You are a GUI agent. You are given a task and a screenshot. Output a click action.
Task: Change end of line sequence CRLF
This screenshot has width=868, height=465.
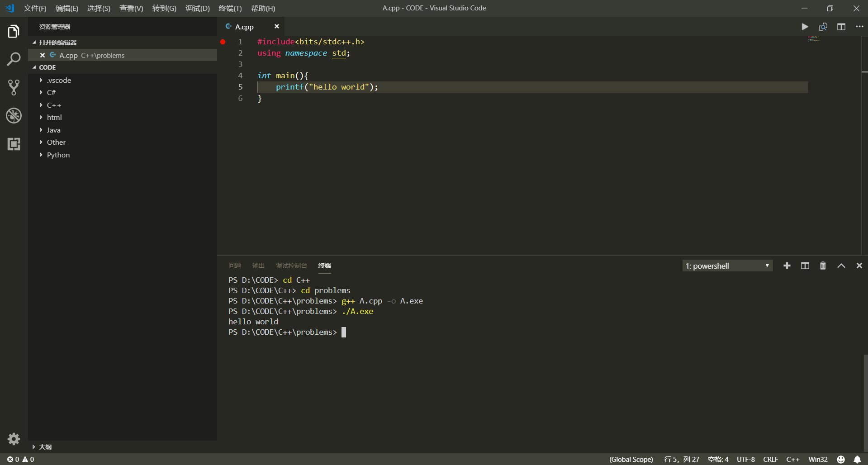[x=770, y=459]
